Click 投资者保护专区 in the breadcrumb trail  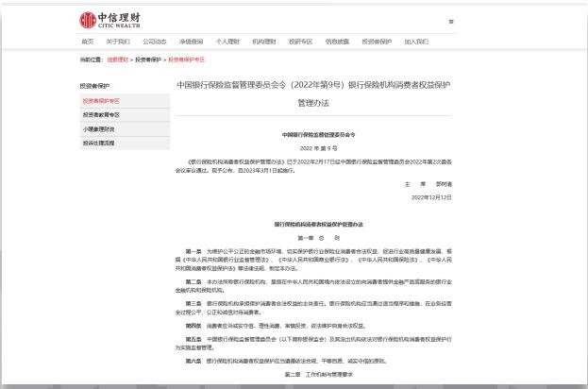click(185, 59)
